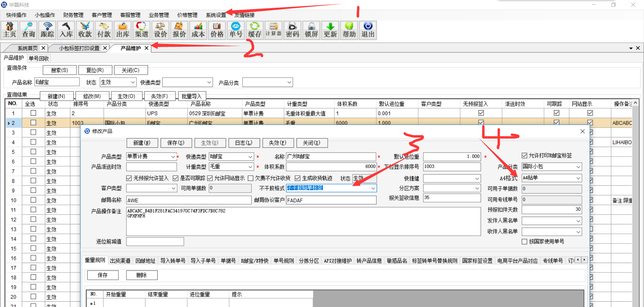Open the 计算器 calculator toolbar icon
The width and height of the screenshot is (644, 307).
(x=273, y=30)
